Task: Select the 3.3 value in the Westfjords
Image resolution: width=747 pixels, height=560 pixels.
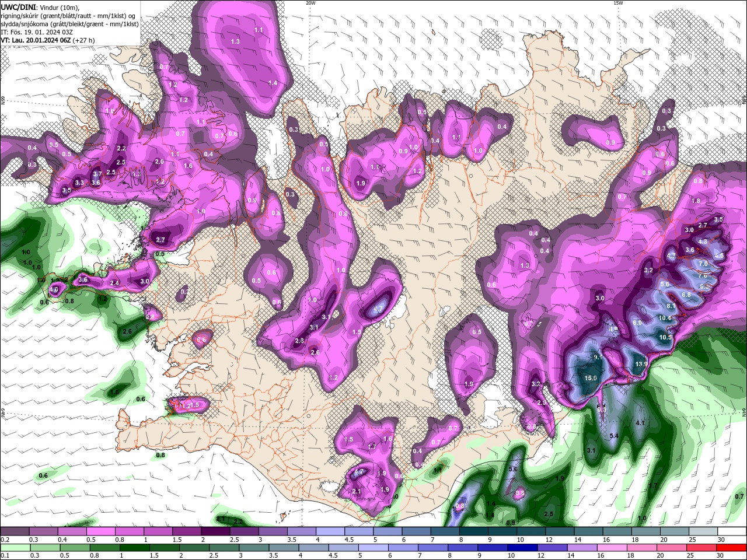Action: [x=80, y=183]
